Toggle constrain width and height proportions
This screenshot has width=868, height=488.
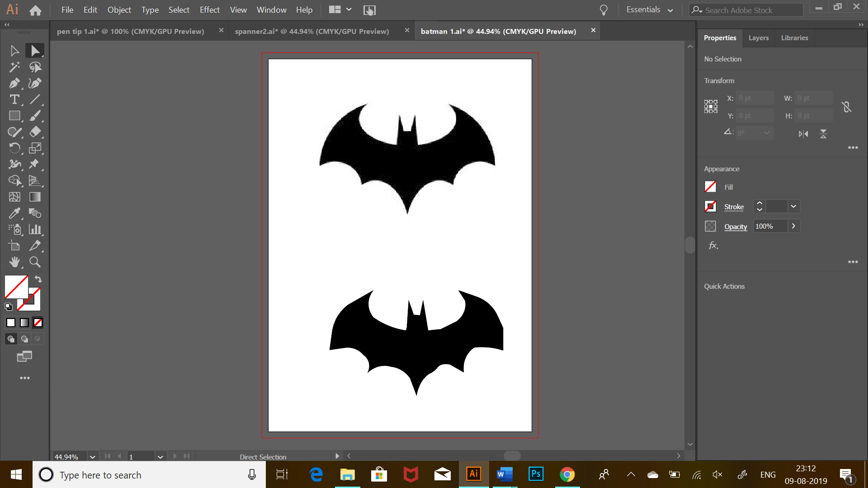846,107
